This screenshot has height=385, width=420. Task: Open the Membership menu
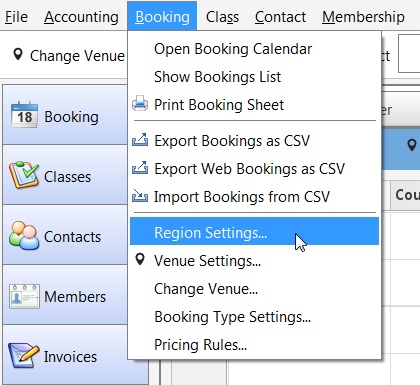point(363,17)
